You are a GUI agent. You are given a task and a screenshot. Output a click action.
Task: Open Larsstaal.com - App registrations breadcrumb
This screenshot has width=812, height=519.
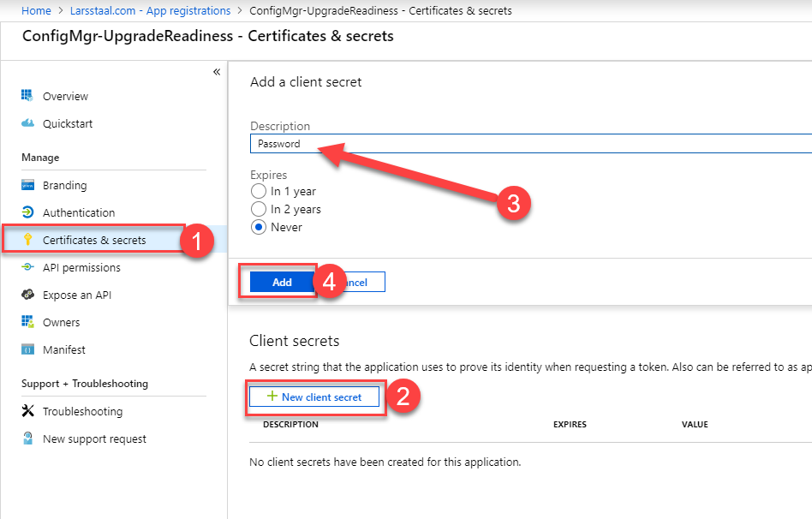(149, 11)
